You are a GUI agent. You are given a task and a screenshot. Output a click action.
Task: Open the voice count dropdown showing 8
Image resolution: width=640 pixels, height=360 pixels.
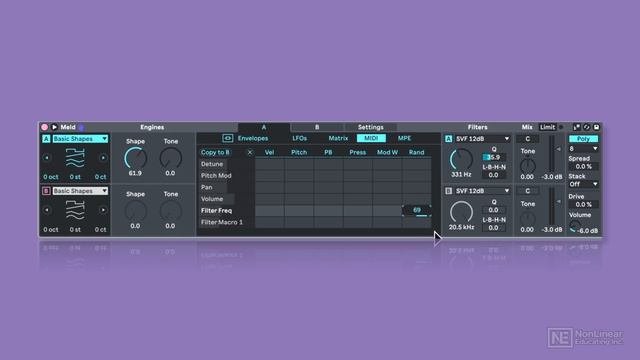[583, 149]
